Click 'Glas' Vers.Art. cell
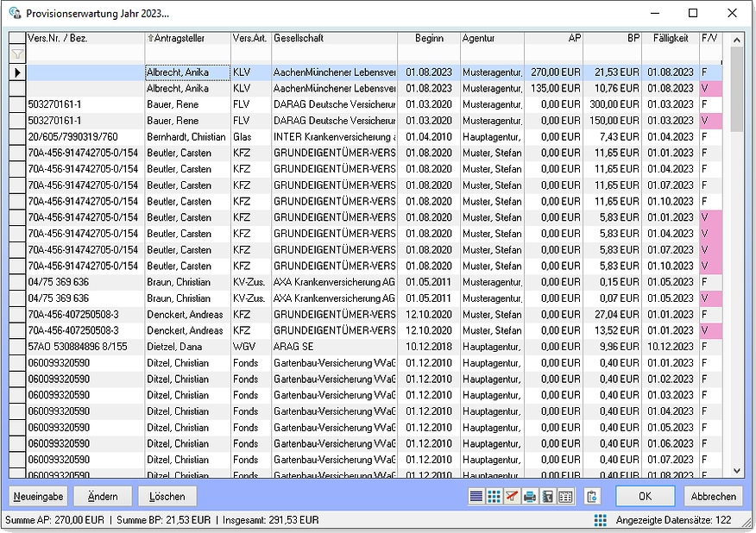 [251, 137]
